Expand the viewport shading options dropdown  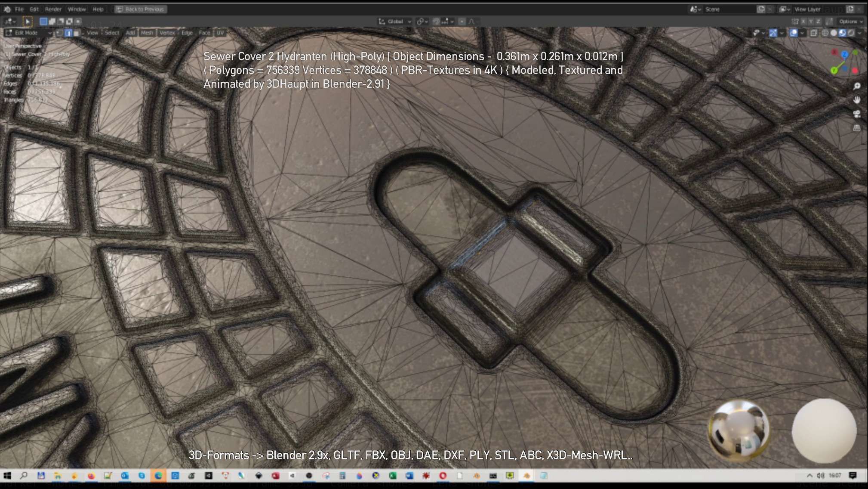click(x=860, y=33)
